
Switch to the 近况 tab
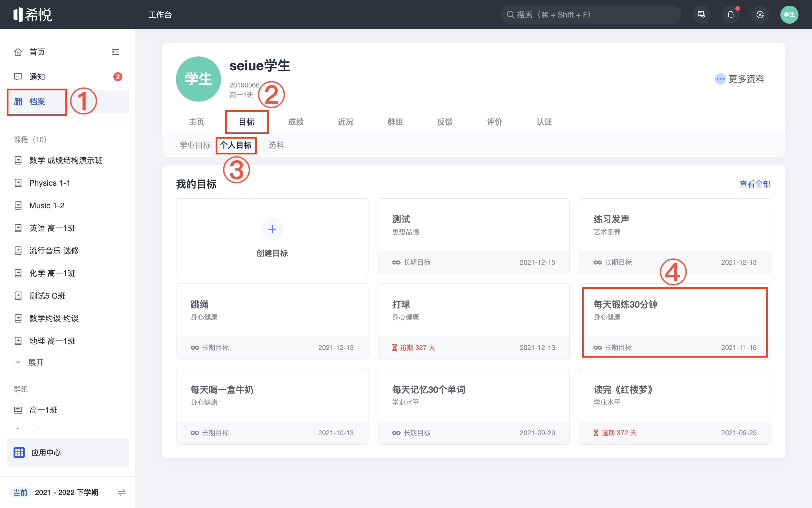click(346, 122)
